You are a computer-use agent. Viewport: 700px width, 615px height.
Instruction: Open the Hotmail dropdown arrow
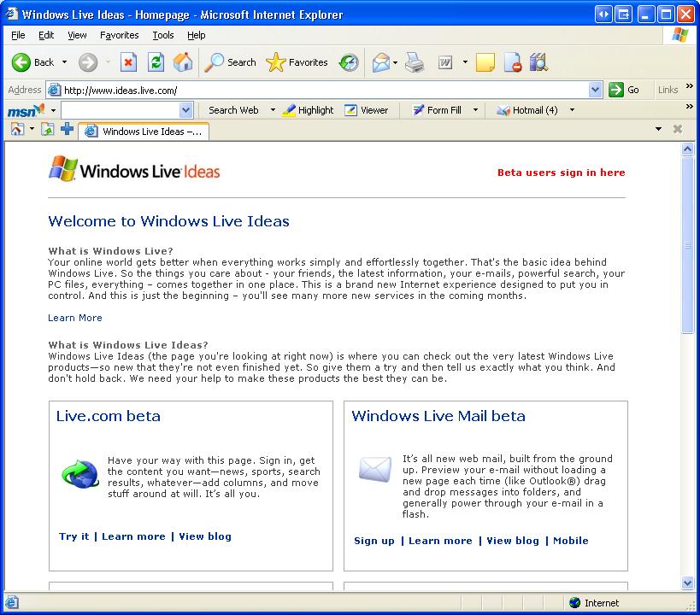tap(572, 110)
